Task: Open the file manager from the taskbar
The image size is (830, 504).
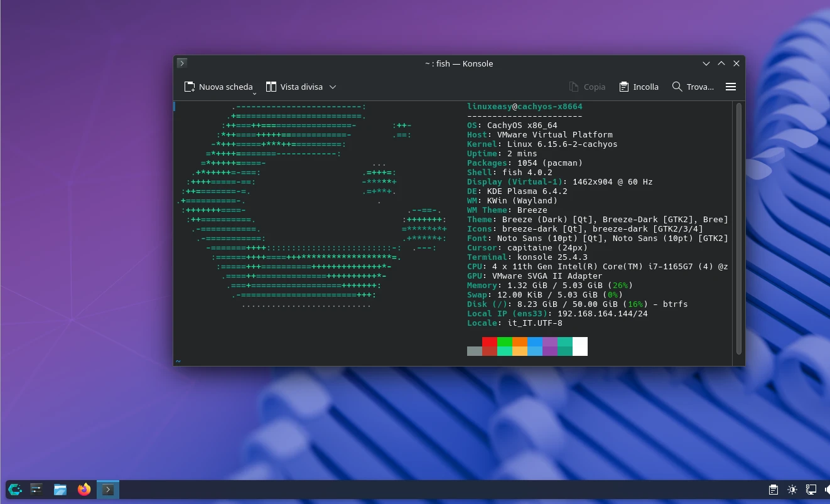Action: tap(60, 490)
